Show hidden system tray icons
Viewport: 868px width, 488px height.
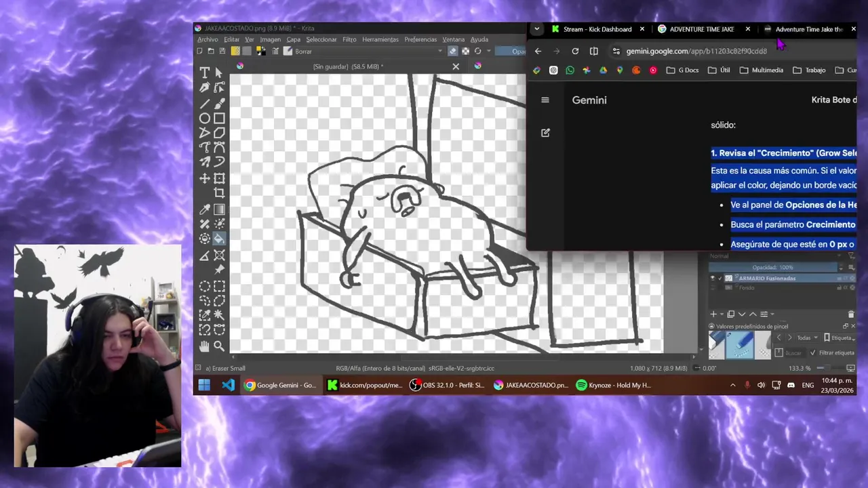[x=732, y=385]
